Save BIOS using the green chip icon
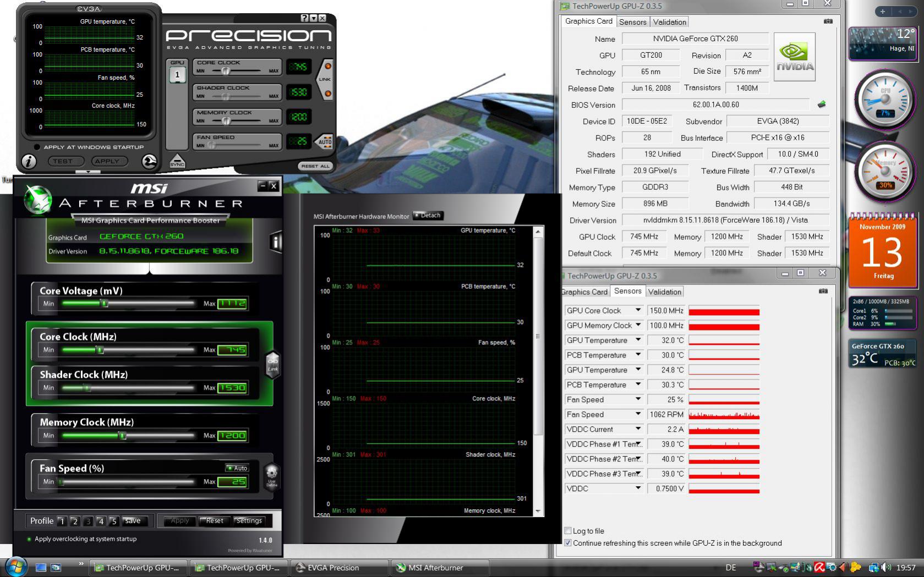 click(822, 104)
